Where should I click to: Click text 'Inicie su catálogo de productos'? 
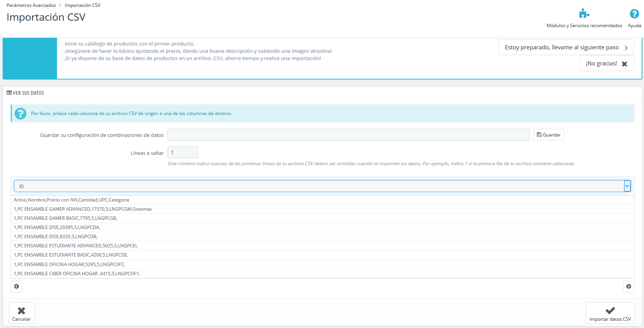pyautogui.click(x=129, y=44)
